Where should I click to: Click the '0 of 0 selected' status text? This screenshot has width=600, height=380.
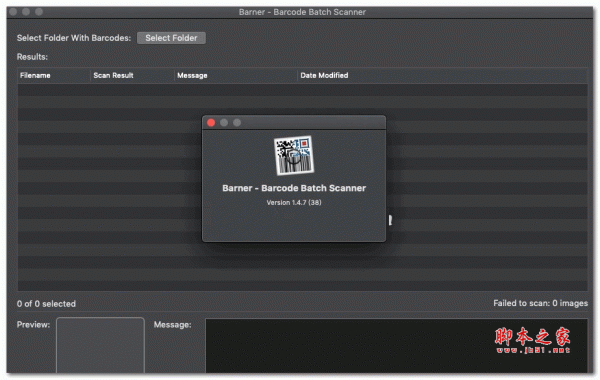(x=46, y=304)
